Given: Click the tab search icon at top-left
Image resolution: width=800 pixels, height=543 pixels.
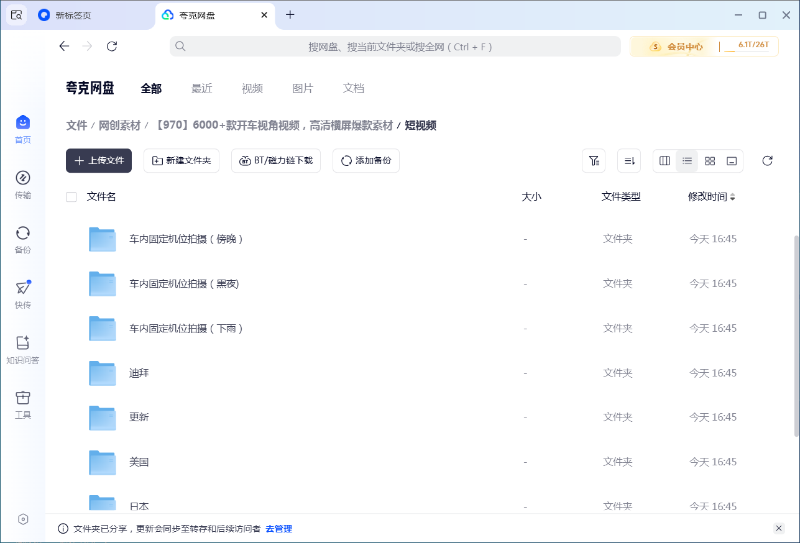Looking at the screenshot, I should pos(16,15).
